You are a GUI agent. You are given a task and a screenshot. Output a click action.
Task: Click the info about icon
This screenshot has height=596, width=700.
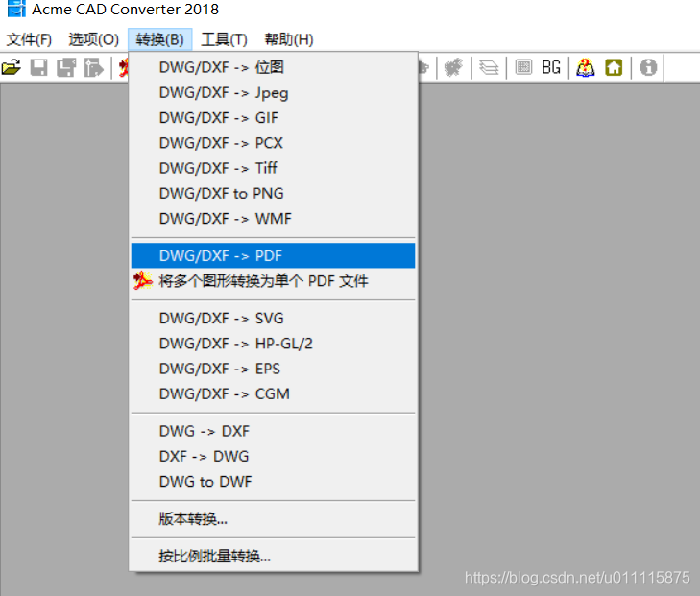click(648, 67)
